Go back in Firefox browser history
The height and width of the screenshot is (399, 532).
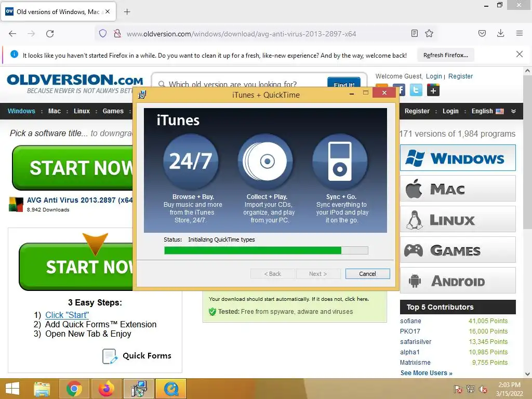tap(12, 34)
